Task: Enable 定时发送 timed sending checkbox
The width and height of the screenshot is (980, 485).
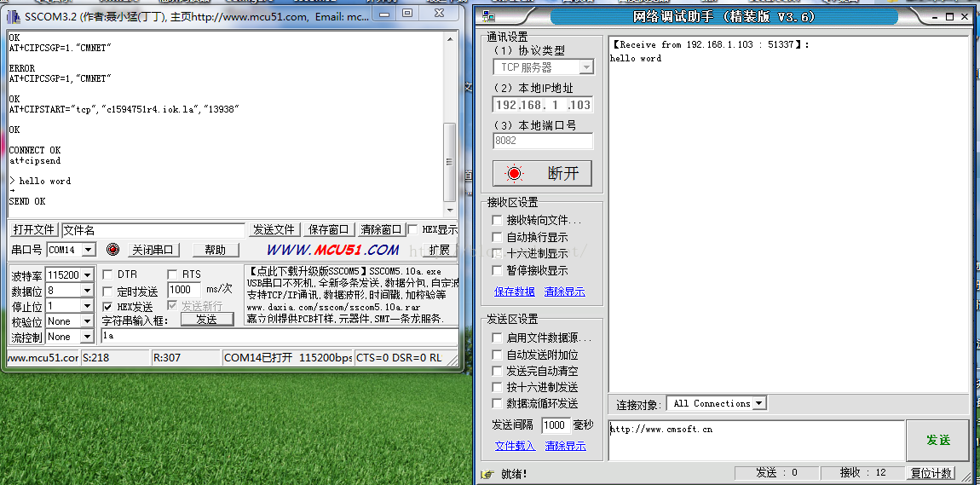Action: [107, 292]
